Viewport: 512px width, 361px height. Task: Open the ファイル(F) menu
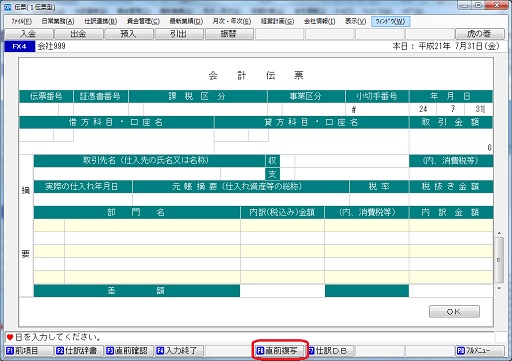(21, 21)
